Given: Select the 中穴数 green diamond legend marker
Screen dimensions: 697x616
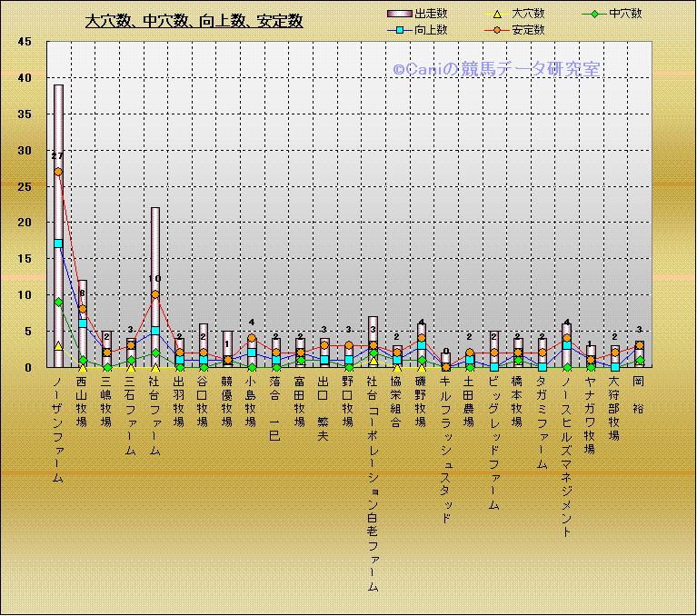Looking at the screenshot, I should click(594, 14).
